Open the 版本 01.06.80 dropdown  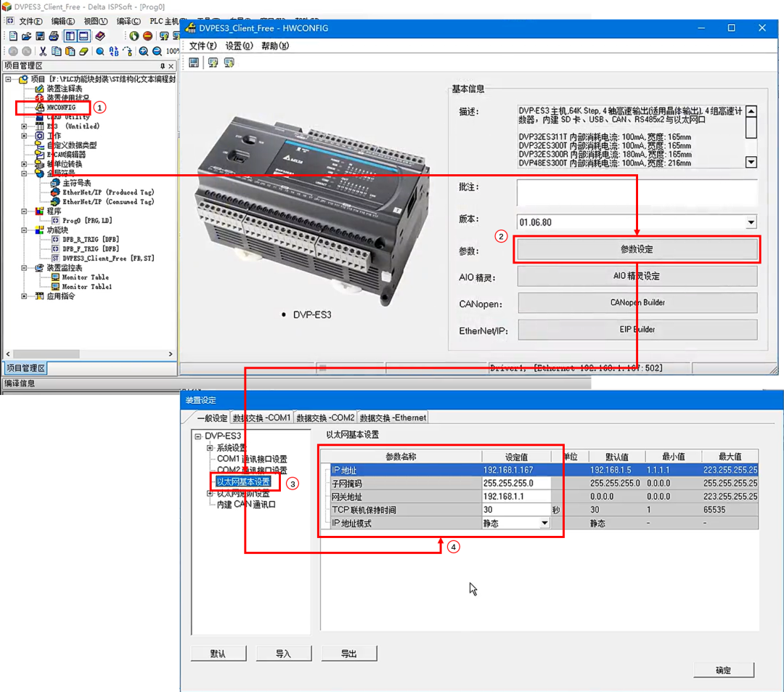point(751,222)
